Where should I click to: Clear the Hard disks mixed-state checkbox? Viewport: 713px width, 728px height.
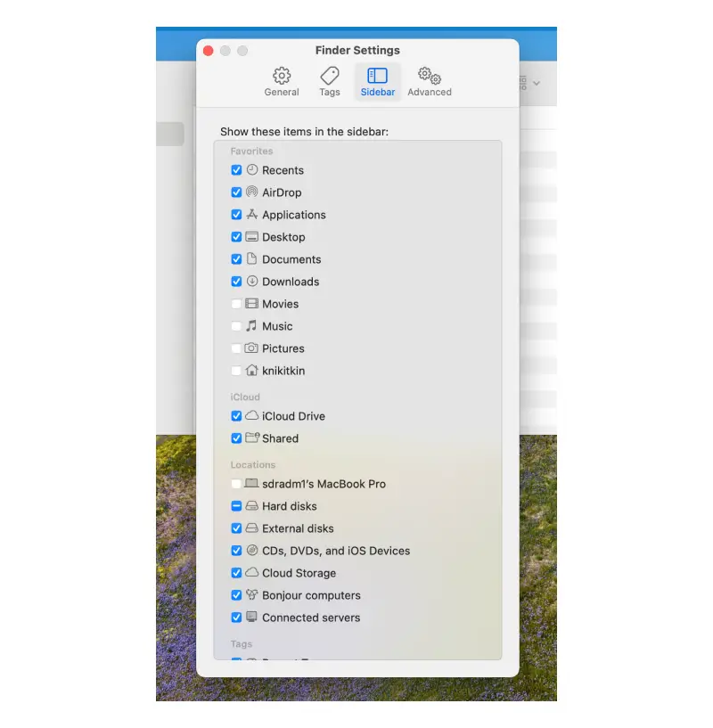[x=236, y=506]
